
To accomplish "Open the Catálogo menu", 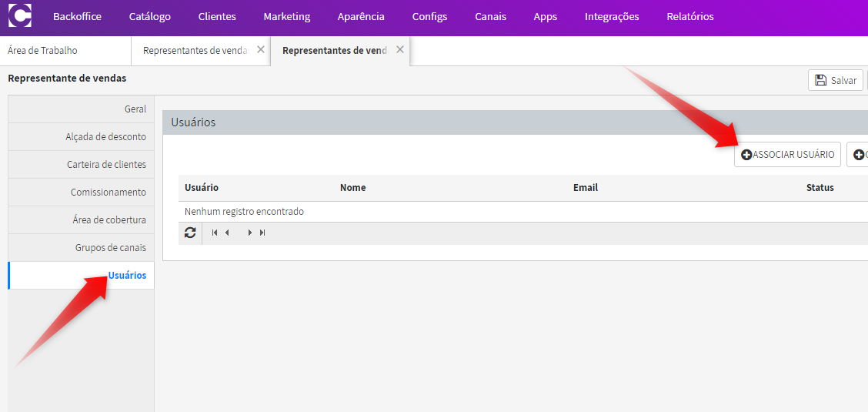I will (x=150, y=17).
